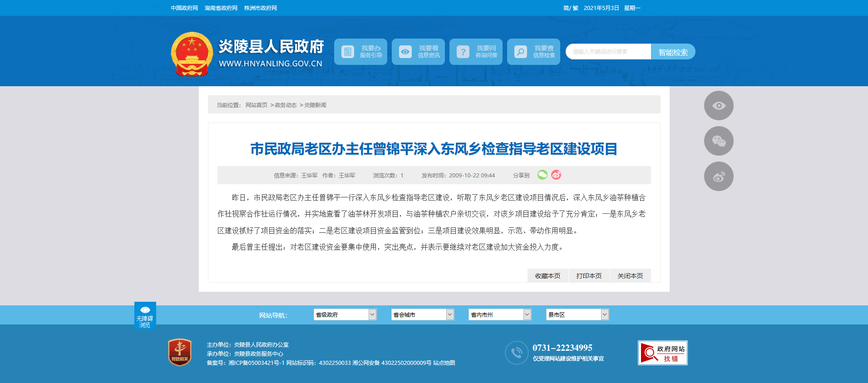Click the national emblem logo
This screenshot has width=868, height=383.
tap(192, 54)
